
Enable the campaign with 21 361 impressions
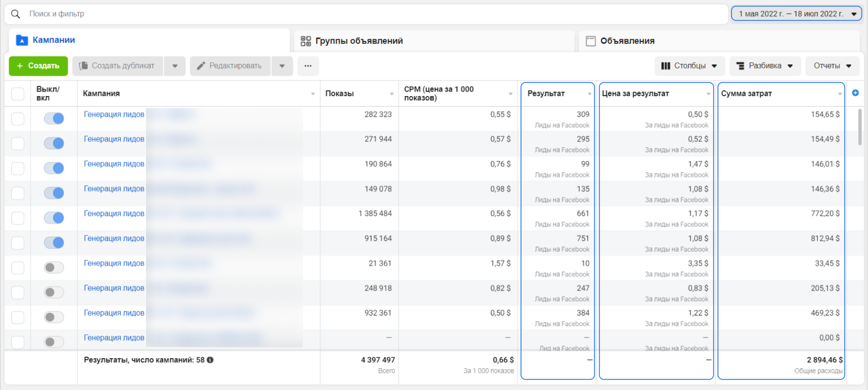[54, 268]
